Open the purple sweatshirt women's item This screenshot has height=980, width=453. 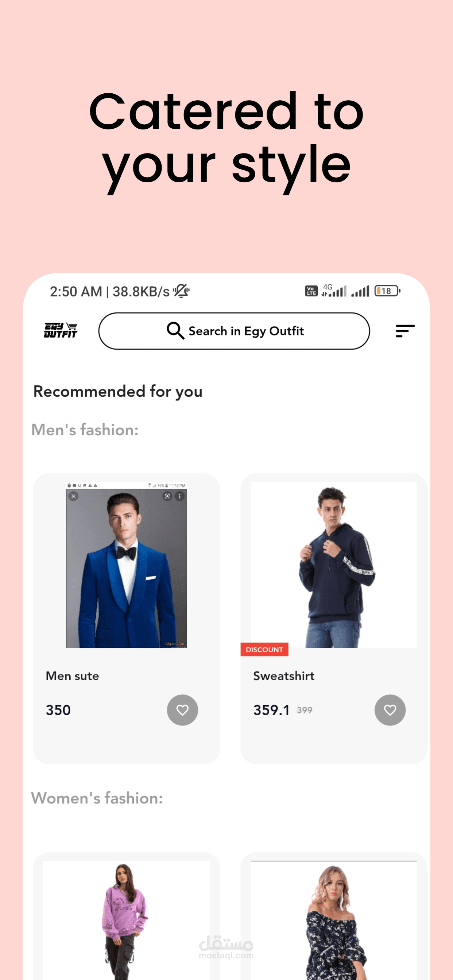coord(127,920)
